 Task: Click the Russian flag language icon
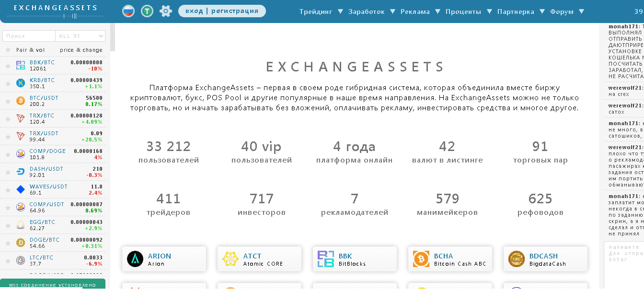click(x=128, y=11)
